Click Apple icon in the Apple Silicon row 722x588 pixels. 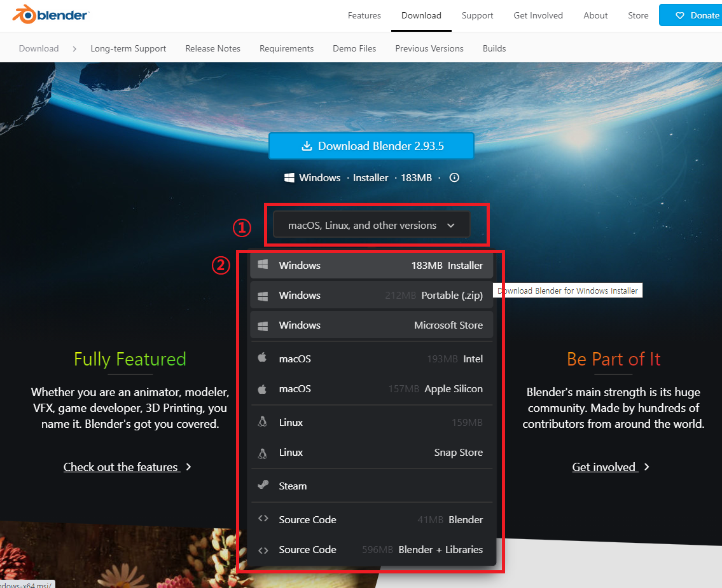262,389
